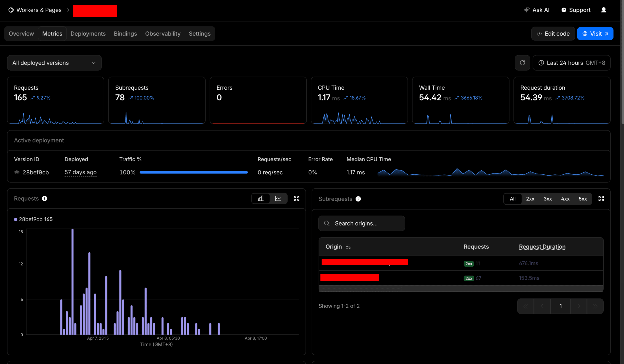Viewport: 624px width, 364px height.
Task: Switch to the Deployments tab
Action: 88,33
